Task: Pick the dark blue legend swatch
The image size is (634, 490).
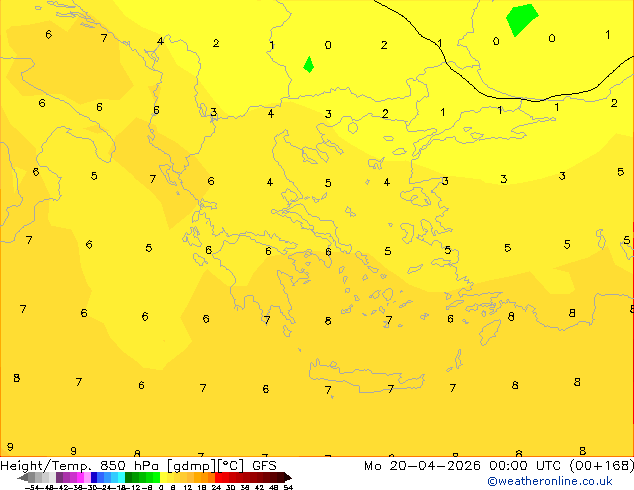Action: pyautogui.click(x=94, y=477)
